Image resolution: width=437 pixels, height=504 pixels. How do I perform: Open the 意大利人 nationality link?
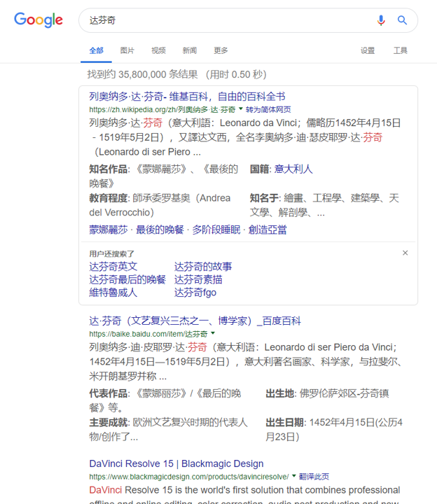click(x=293, y=169)
